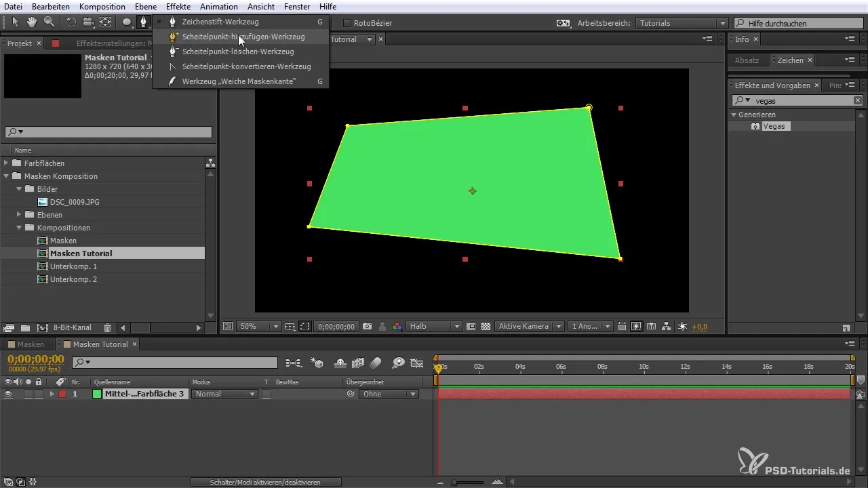868x488 pixels.
Task: Open the graph editor icon
Action: [x=416, y=363]
